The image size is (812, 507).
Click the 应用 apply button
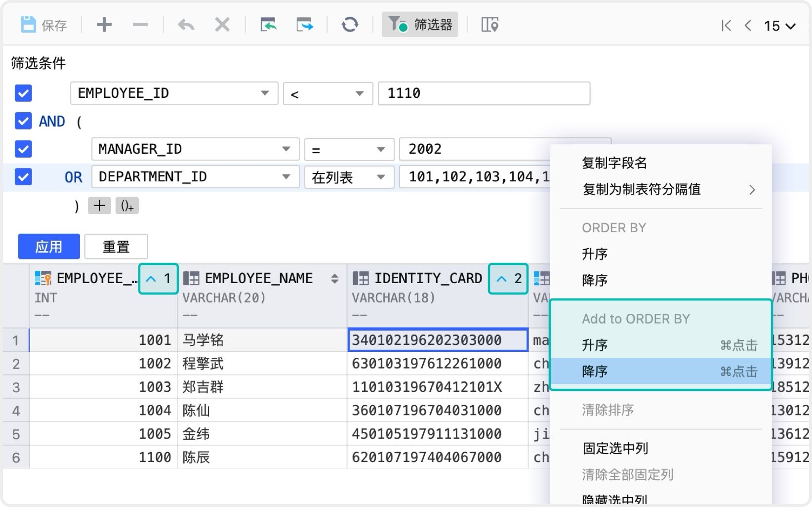pyautogui.click(x=49, y=246)
